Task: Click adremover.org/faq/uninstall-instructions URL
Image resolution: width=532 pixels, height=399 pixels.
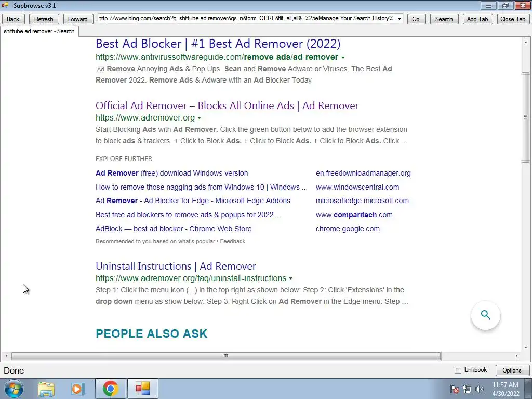Action: (x=191, y=278)
